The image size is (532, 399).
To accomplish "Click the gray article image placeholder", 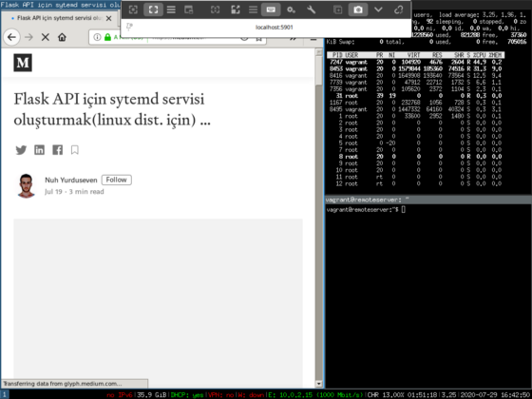I will tap(158, 298).
